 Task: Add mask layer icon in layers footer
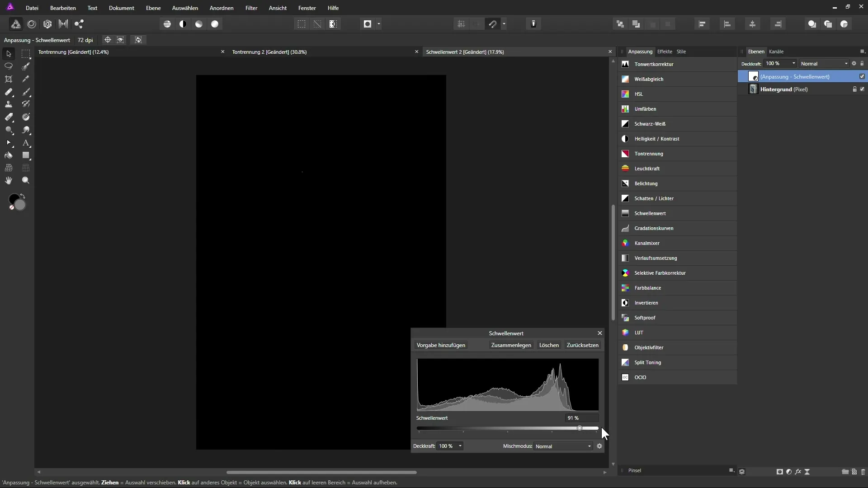coord(780,472)
